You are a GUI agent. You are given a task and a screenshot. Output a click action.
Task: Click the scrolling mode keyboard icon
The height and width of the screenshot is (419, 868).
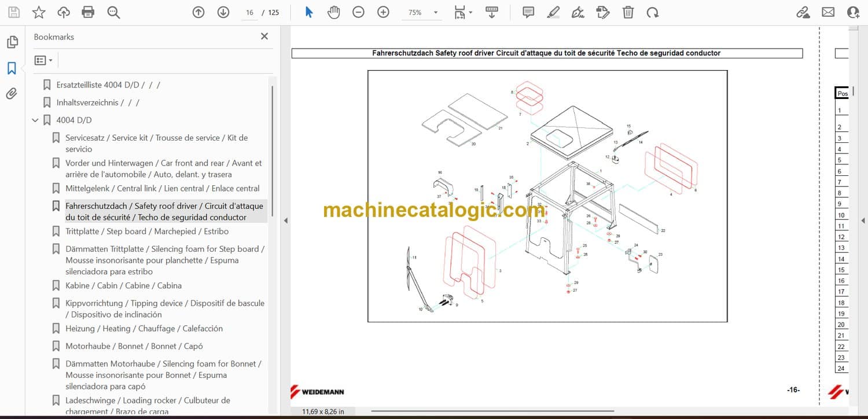pyautogui.click(x=492, y=12)
